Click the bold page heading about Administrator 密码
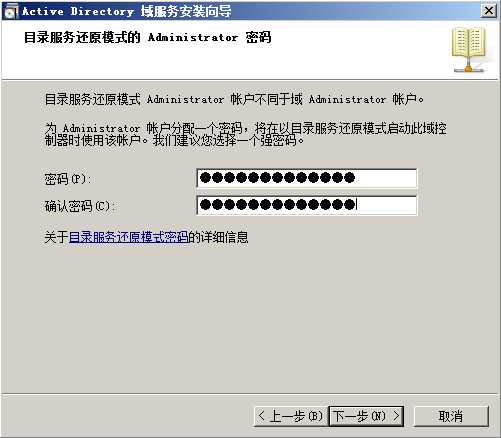This screenshot has height=438, width=501. coord(147,37)
